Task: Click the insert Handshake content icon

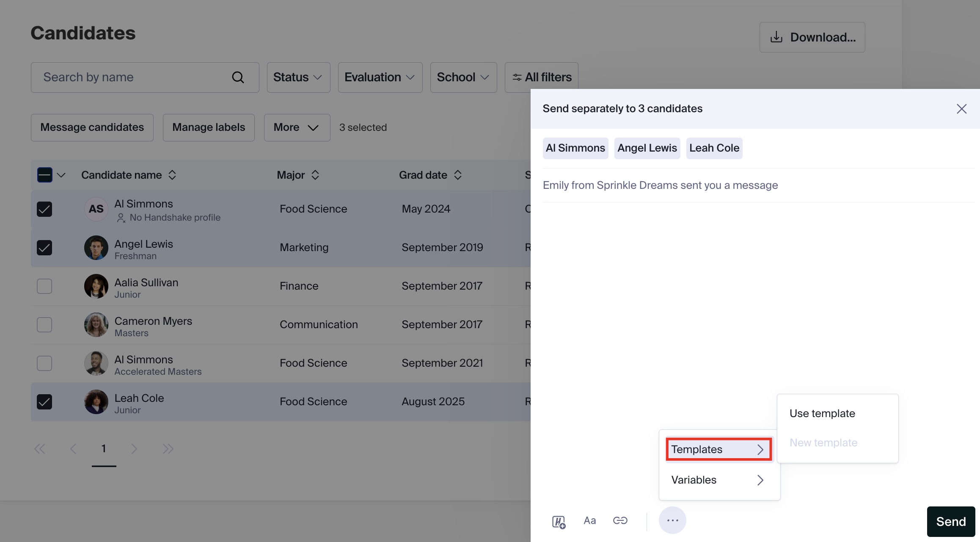Action: (x=559, y=521)
